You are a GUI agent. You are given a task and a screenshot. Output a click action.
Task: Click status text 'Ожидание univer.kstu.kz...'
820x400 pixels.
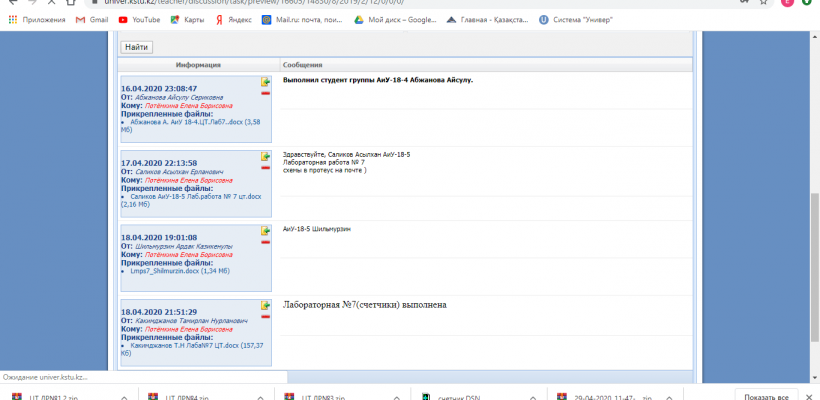click(x=44, y=377)
